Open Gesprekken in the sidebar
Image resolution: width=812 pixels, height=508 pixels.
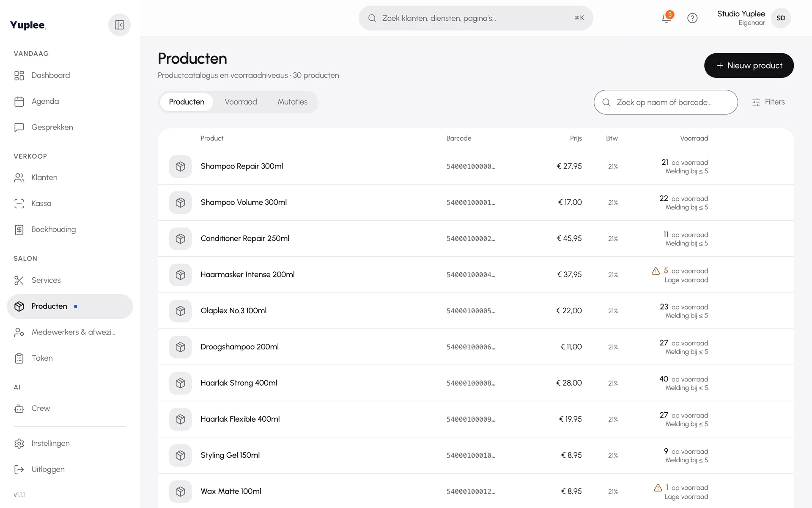pos(70,127)
